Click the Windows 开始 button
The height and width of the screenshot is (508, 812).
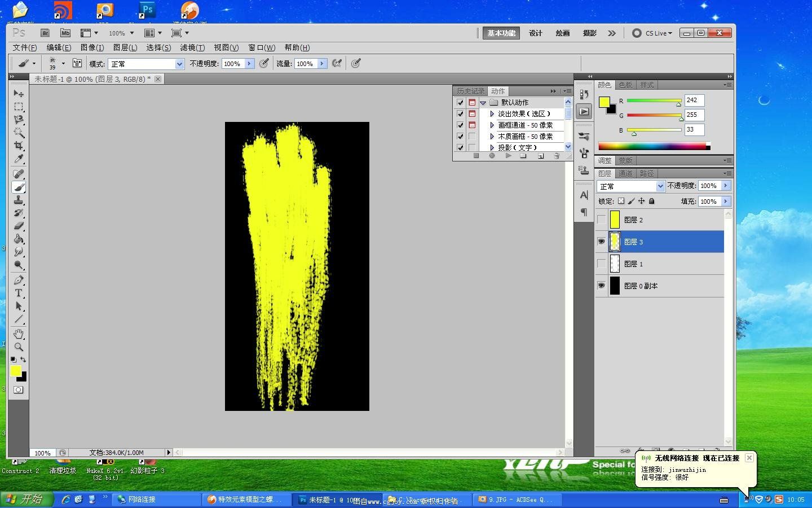[x=27, y=499]
